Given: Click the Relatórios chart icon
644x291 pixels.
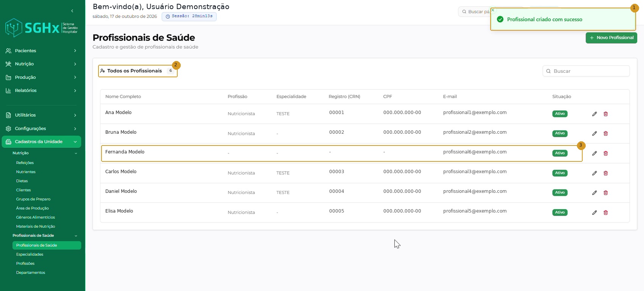Looking at the screenshot, I should tap(8, 91).
